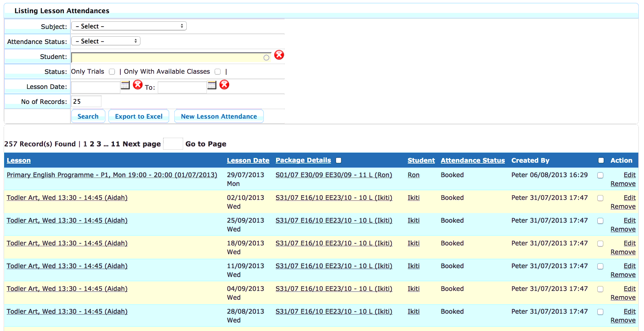The image size is (644, 331).
Task: Tick the Only Trials checkbox
Action: [x=112, y=72]
